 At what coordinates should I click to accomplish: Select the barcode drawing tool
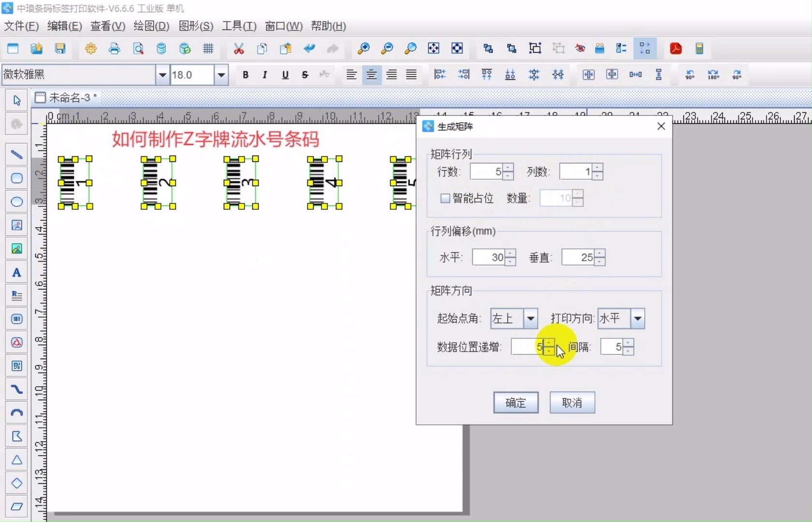pos(17,319)
